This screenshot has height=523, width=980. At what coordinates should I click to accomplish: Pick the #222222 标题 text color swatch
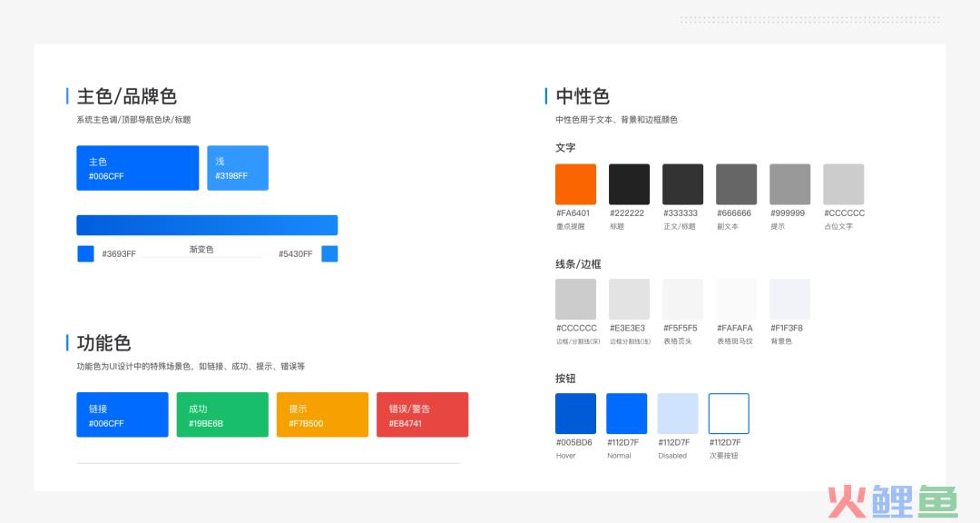(629, 184)
